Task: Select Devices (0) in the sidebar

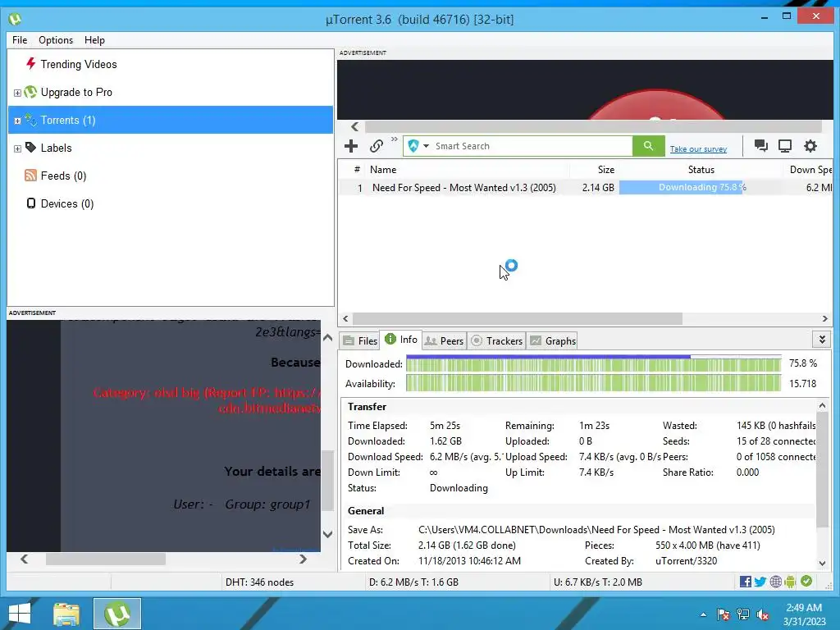Action: pyautogui.click(x=67, y=203)
